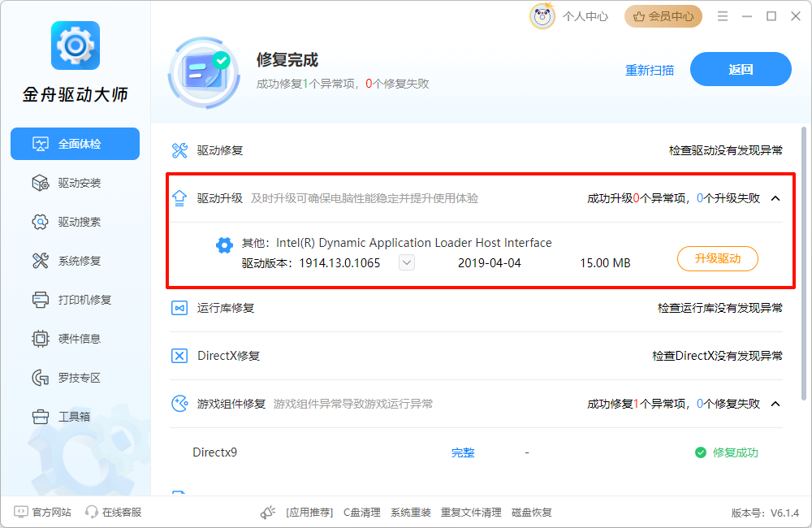Screen dimensions: 812x528
Task: Collapse the 驱动升级 section
Action: [775, 198]
